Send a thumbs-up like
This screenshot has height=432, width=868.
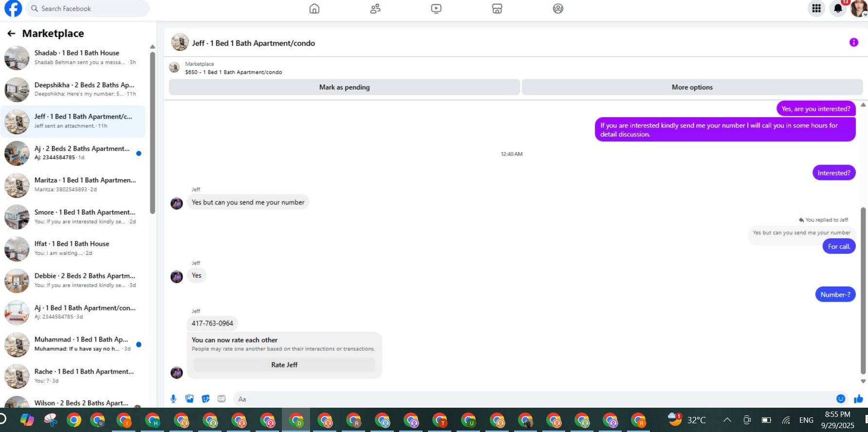[x=858, y=399]
